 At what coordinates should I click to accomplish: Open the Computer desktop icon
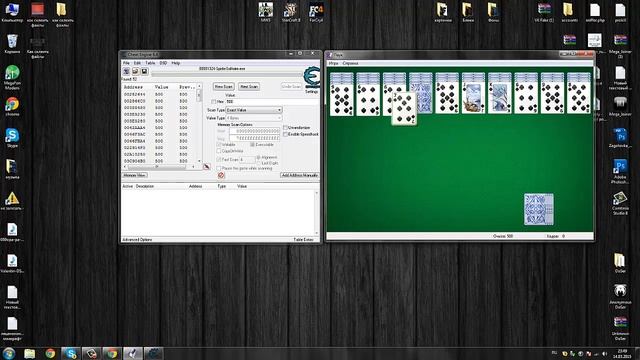12,12
